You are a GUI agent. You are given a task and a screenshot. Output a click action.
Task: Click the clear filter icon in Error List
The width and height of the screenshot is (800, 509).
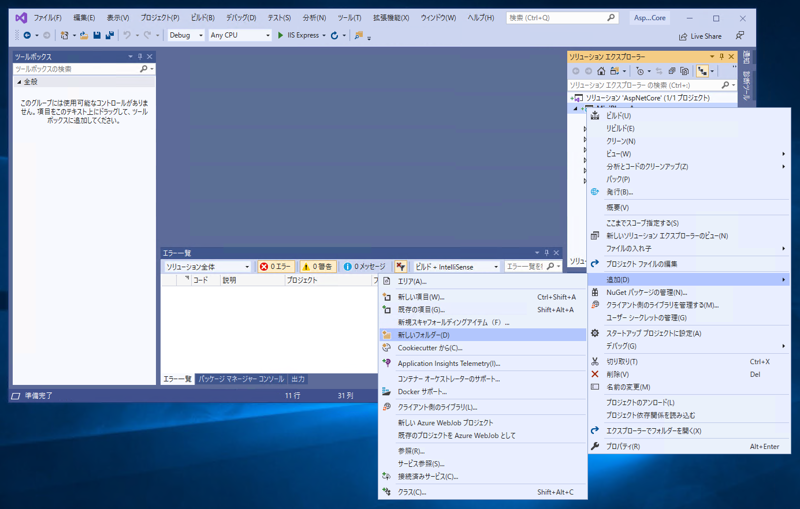tap(401, 267)
